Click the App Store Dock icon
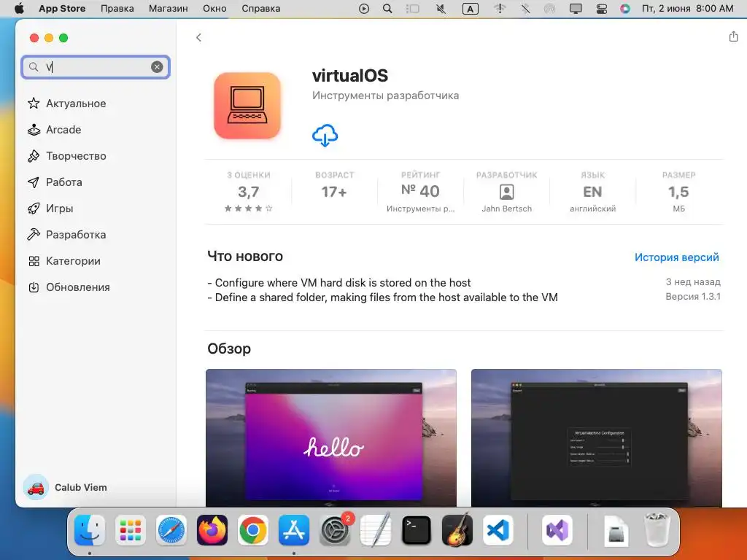Screen dimensions: 747x560 pyautogui.click(x=294, y=530)
